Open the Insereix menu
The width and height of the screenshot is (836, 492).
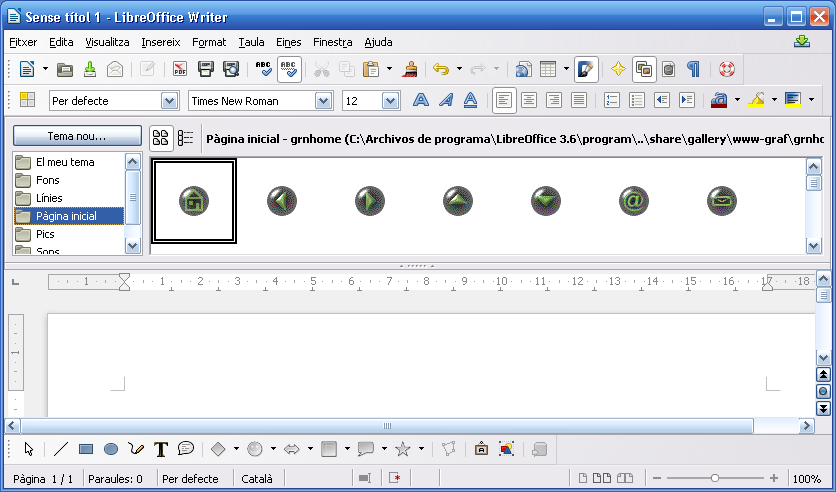[160, 42]
